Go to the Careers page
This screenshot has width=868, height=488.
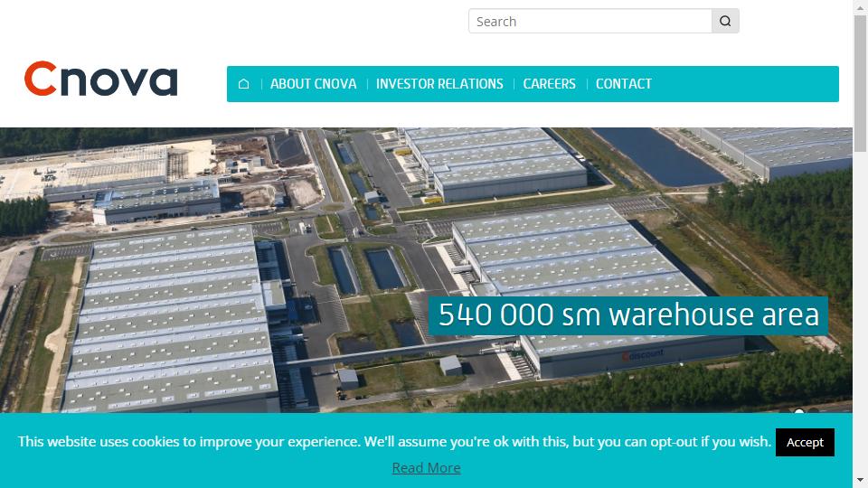[x=549, y=83]
